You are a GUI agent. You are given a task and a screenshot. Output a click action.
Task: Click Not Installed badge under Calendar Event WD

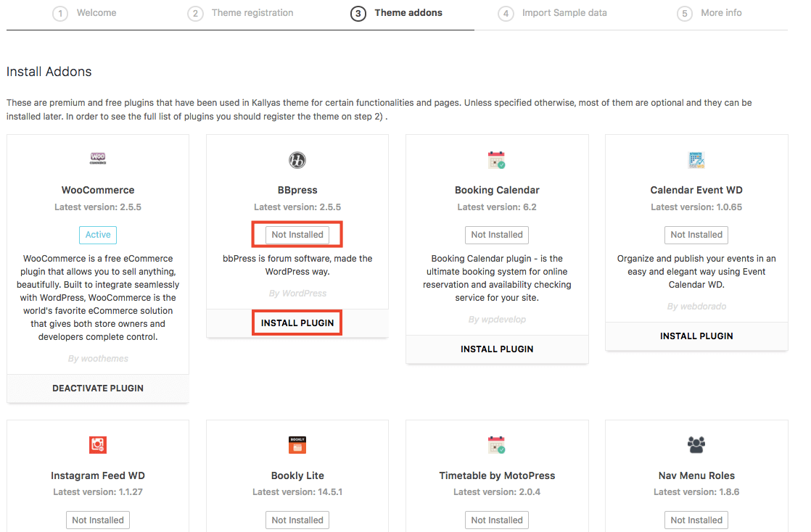[696, 235]
